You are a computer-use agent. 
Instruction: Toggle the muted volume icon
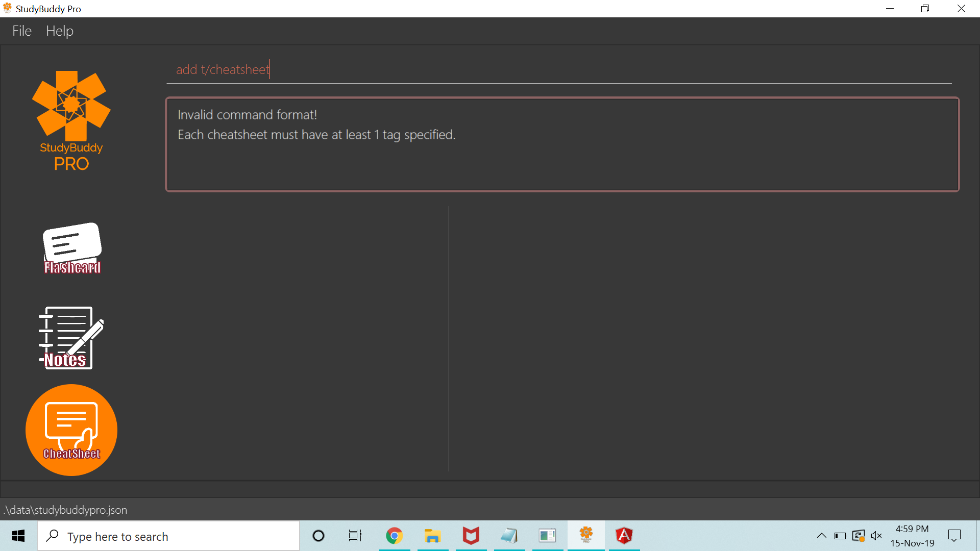pos(876,536)
